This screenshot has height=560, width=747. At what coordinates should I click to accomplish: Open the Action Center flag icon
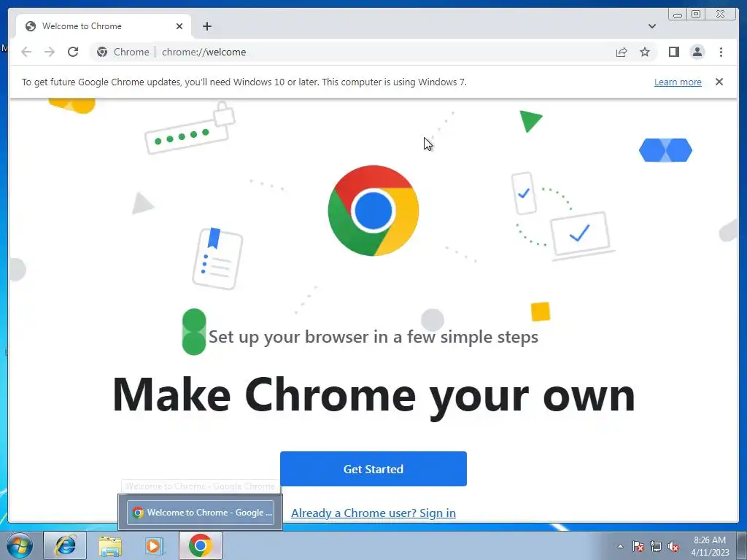(x=638, y=546)
